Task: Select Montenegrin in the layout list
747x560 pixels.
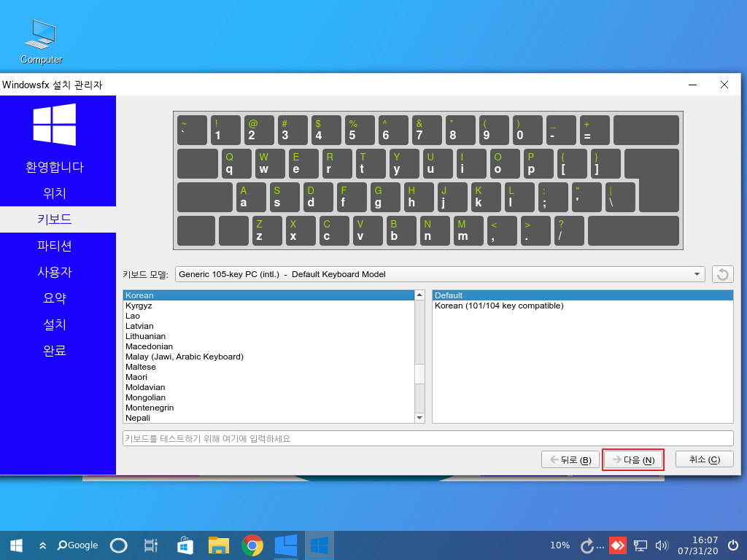Action: (x=268, y=408)
